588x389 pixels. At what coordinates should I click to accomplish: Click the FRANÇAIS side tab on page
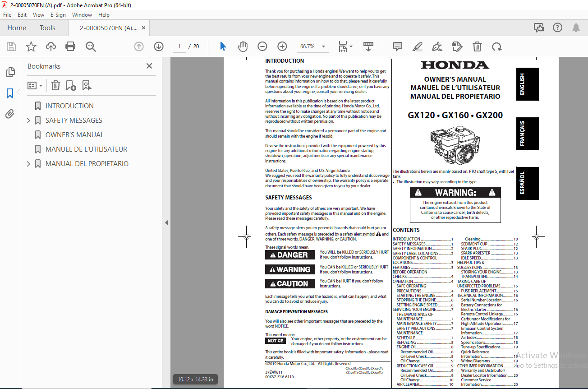pos(527,134)
